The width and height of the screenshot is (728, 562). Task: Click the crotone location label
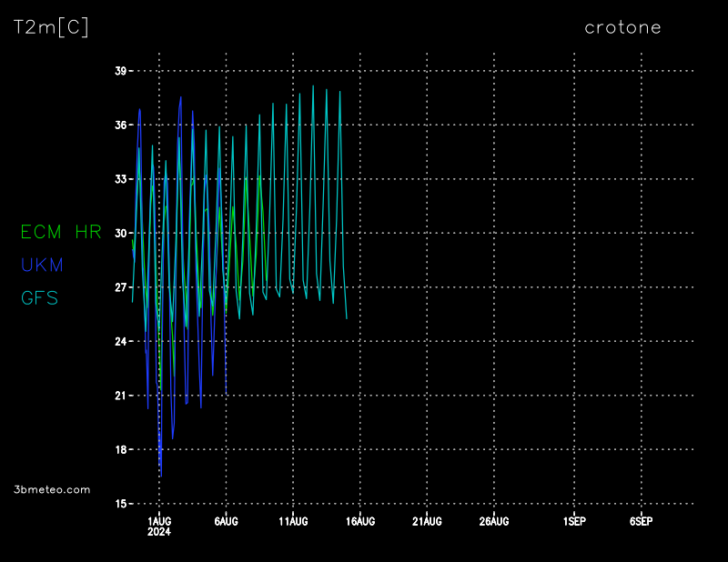coord(622,27)
